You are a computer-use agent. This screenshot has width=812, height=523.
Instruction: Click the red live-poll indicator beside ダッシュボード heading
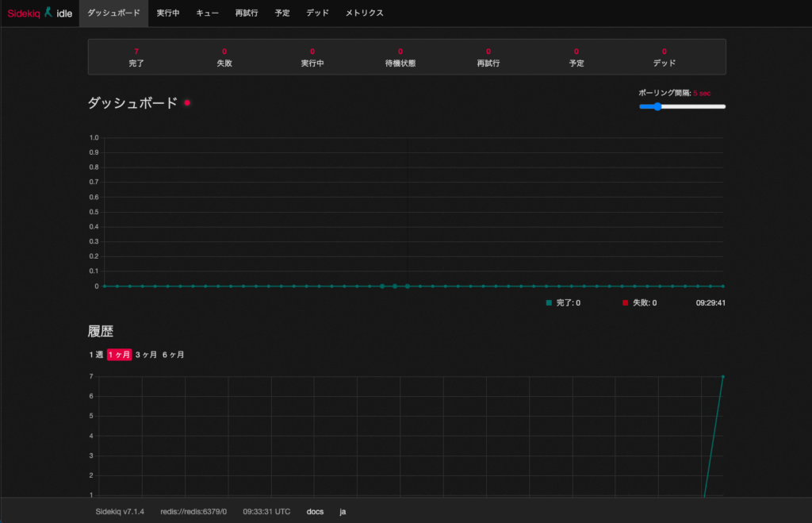(187, 103)
